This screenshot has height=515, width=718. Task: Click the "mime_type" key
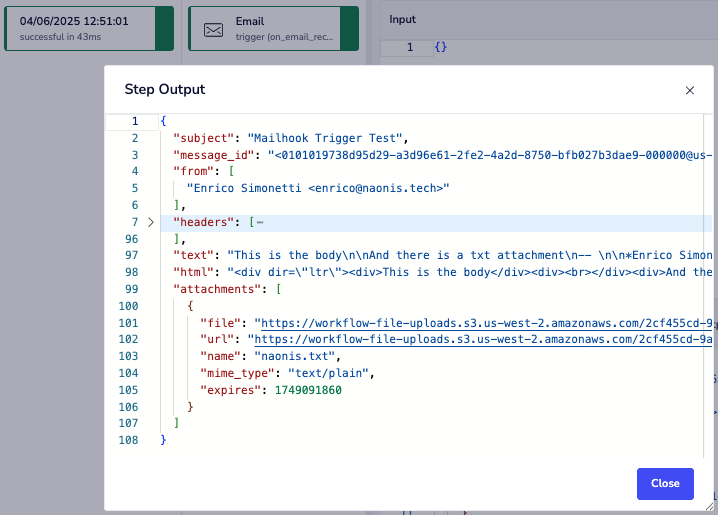[237, 373]
